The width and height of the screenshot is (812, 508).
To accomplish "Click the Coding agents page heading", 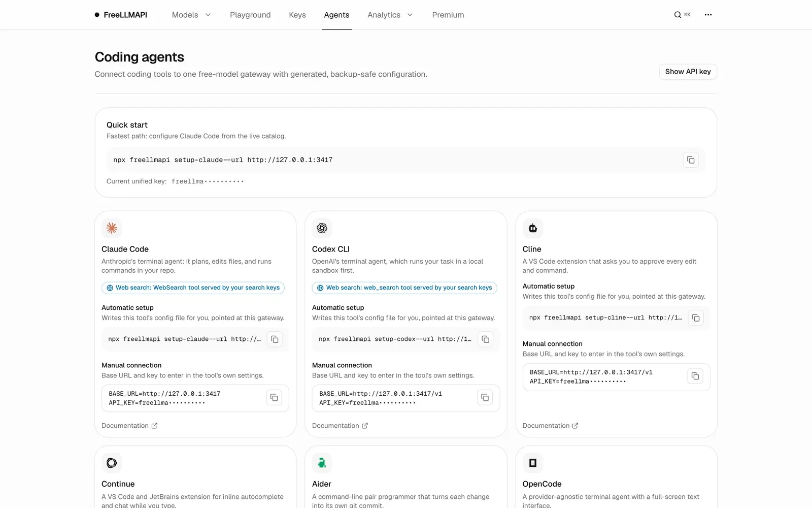I will coord(140,57).
